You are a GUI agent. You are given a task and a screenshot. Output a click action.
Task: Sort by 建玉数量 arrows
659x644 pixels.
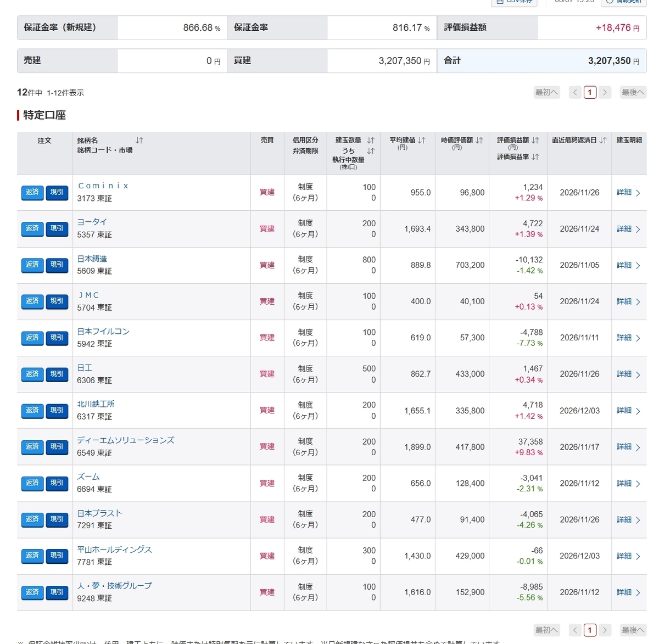[x=371, y=141]
